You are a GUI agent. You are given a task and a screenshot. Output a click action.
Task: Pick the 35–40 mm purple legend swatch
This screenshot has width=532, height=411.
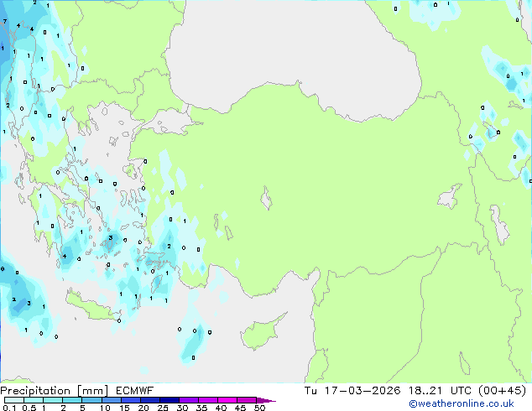(x=207, y=400)
